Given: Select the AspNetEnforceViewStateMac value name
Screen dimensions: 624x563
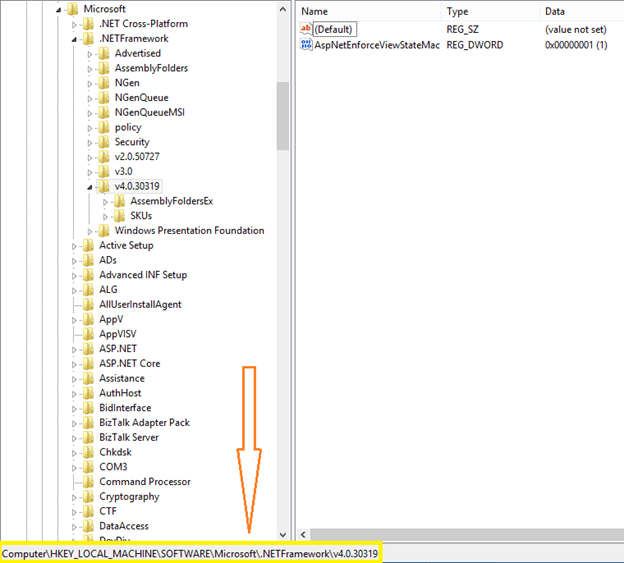Looking at the screenshot, I should (x=377, y=45).
